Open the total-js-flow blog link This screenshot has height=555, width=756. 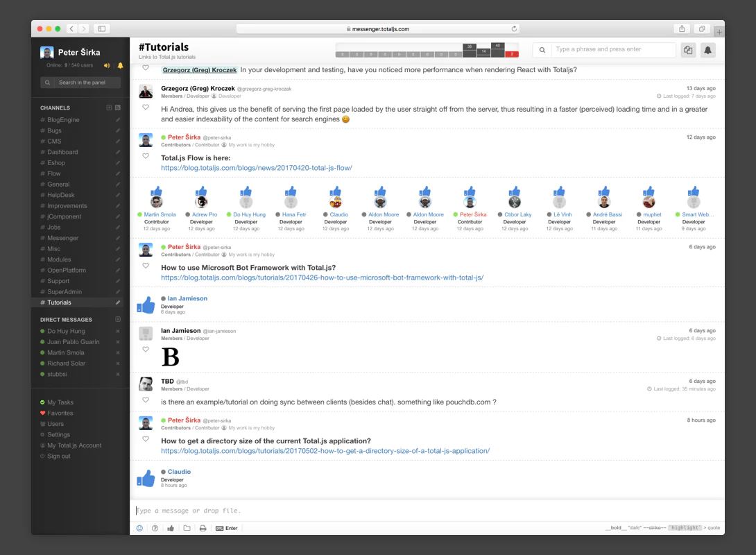(257, 168)
